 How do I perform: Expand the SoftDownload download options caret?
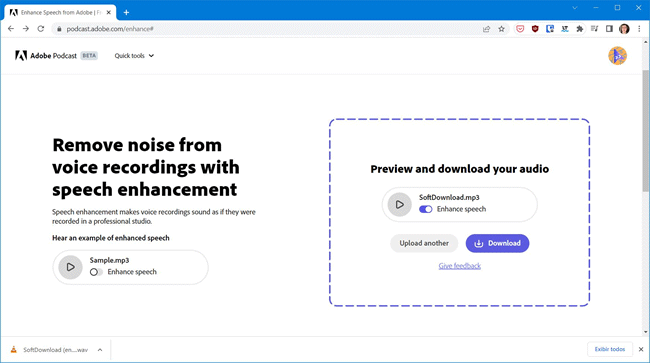(x=100, y=350)
